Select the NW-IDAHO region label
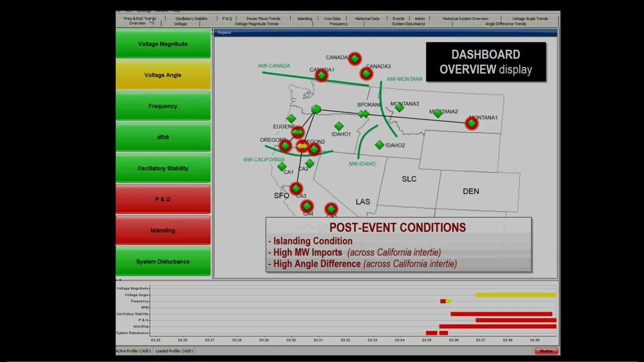This screenshot has height=362, width=644. (x=362, y=164)
